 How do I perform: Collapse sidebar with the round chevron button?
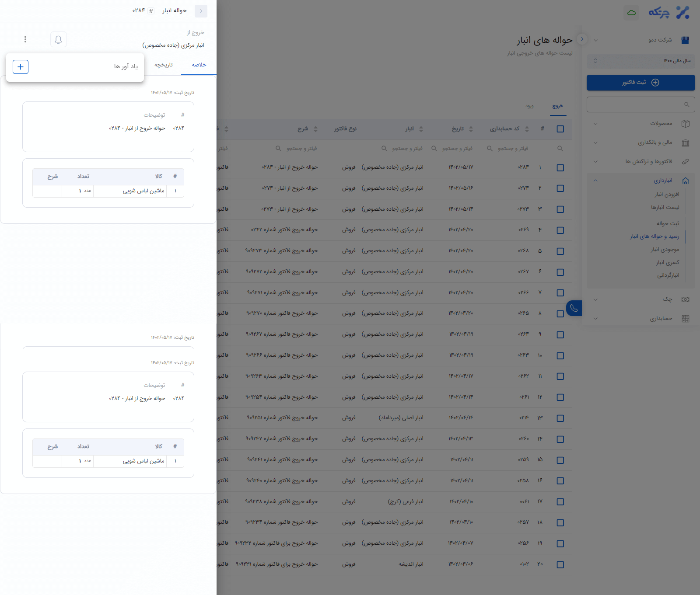click(582, 39)
